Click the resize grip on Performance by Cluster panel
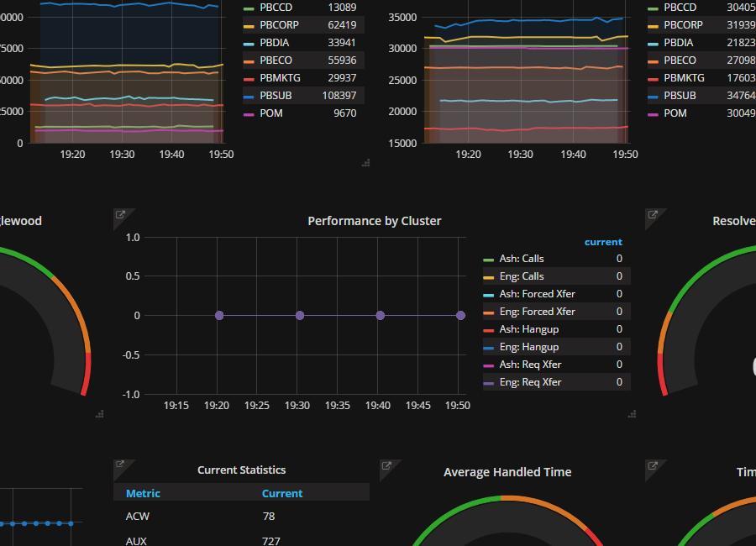Image resolution: width=756 pixels, height=546 pixels. 632,414
